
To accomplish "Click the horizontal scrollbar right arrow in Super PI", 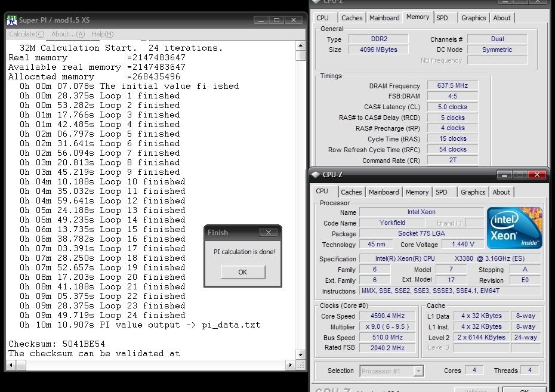I will click(x=291, y=365).
